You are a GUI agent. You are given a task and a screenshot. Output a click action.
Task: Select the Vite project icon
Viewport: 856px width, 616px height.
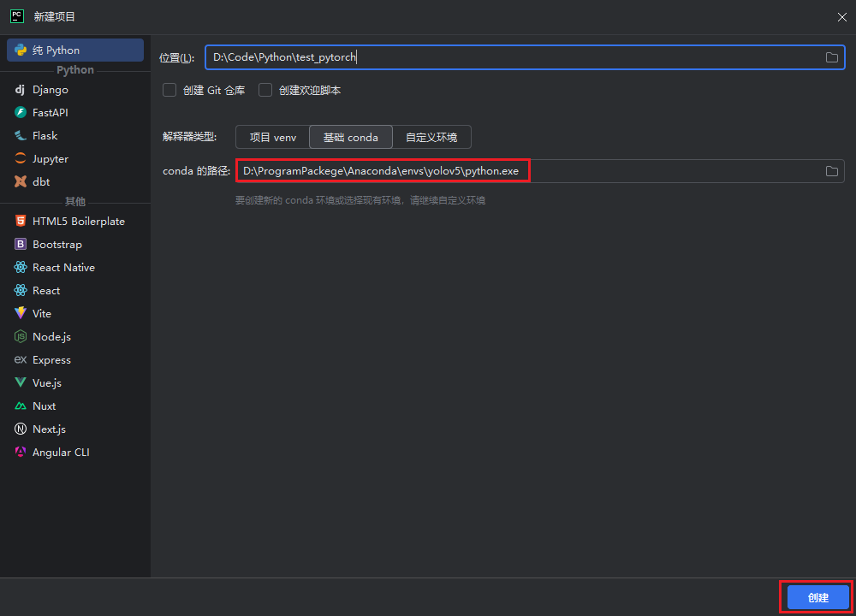[21, 314]
